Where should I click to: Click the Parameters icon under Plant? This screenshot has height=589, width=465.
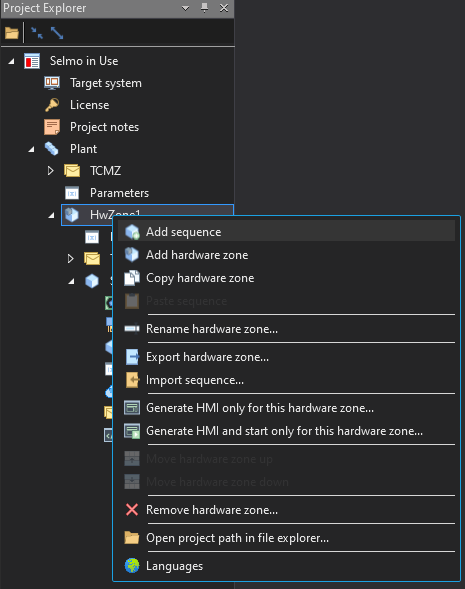pos(72,193)
